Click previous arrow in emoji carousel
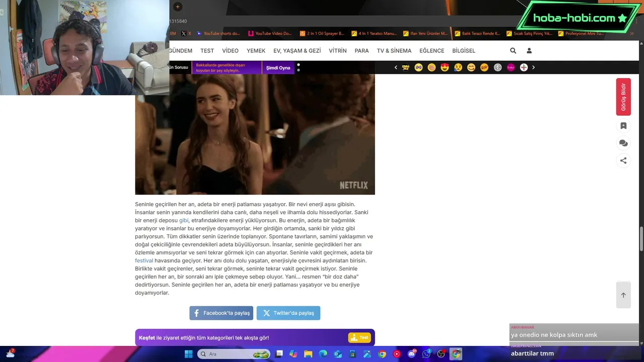Image resolution: width=644 pixels, height=362 pixels. [x=396, y=67]
